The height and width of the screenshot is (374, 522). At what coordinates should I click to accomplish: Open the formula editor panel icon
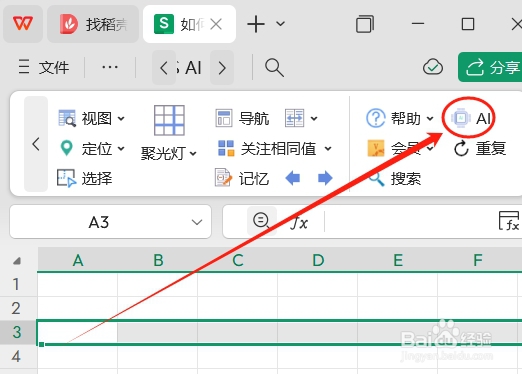click(x=509, y=221)
